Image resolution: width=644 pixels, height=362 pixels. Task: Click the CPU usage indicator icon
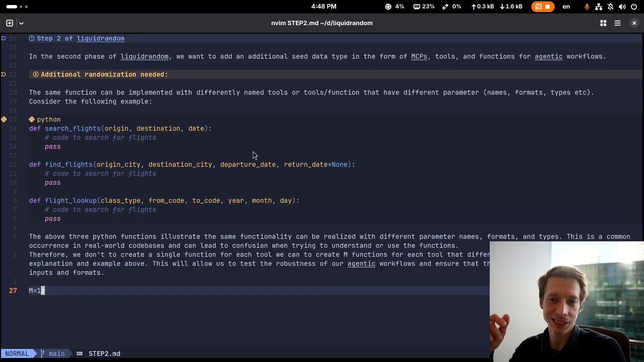(x=388, y=7)
